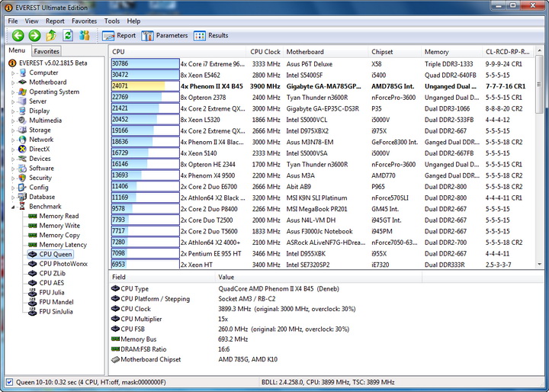Click the 30786 Core i7 Extreme score bar
This screenshot has width=549, height=392.
[146, 64]
